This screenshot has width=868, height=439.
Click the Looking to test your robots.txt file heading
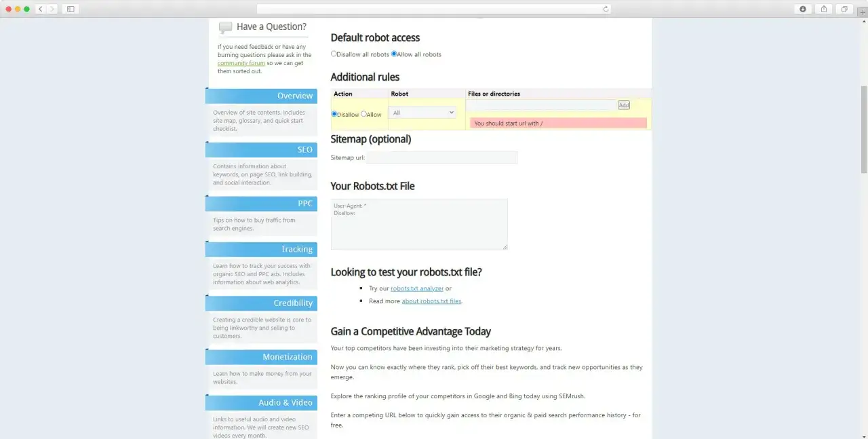coord(406,272)
